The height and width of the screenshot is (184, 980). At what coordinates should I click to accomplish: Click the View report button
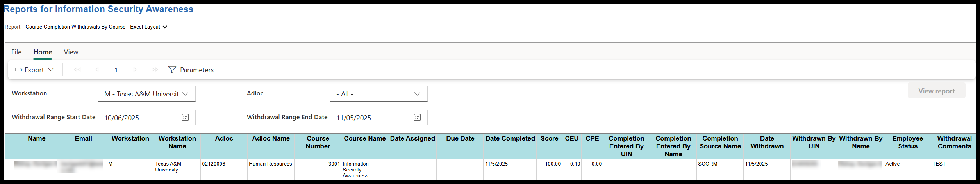pyautogui.click(x=936, y=91)
